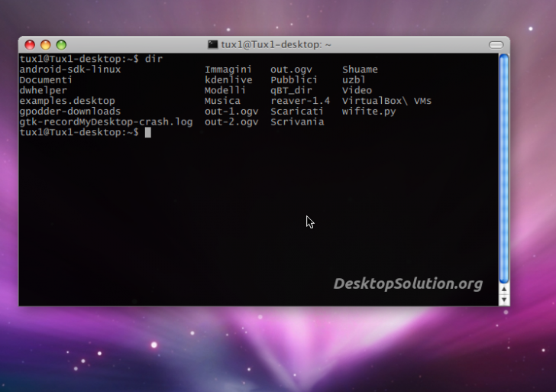The image size is (556, 392).
Task: Click the out.ogv file name
Action: tap(291, 70)
